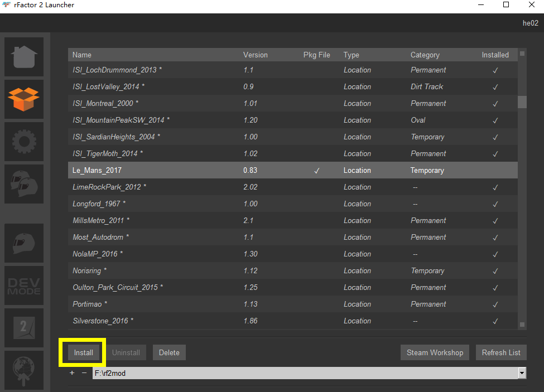The height and width of the screenshot is (392, 544).
Task: Click version 2.1 of MillsMetro_2011
Action: point(248,220)
